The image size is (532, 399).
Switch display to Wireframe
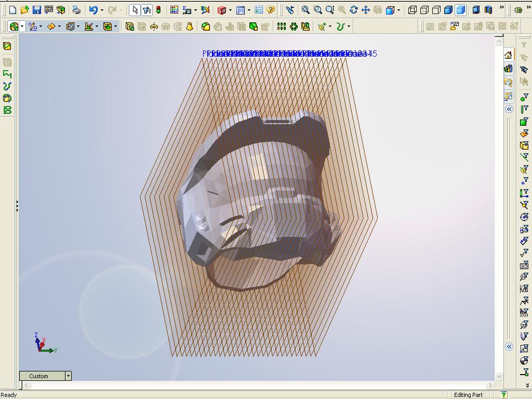[x=412, y=10]
